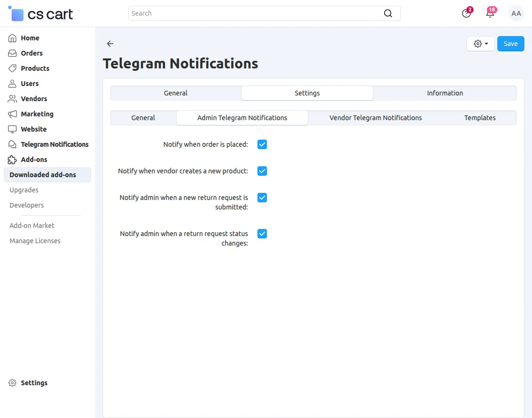Open Products in the sidebar

tap(35, 68)
